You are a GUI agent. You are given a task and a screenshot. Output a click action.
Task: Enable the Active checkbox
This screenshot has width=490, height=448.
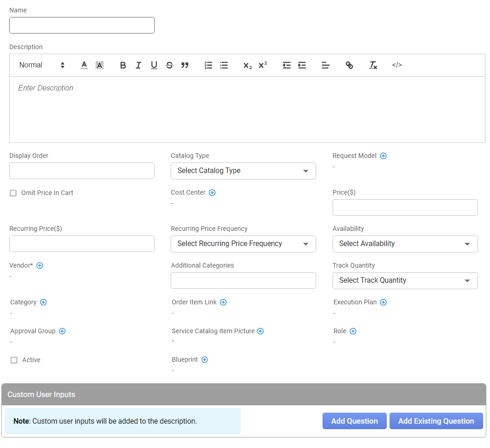tap(14, 360)
